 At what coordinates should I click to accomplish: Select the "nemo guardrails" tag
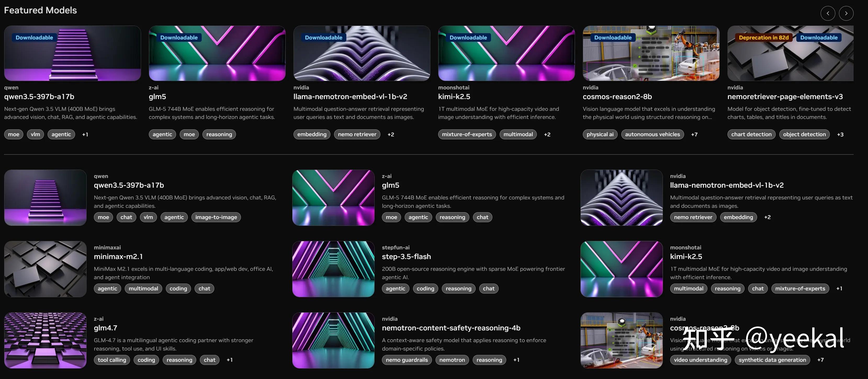tap(407, 360)
